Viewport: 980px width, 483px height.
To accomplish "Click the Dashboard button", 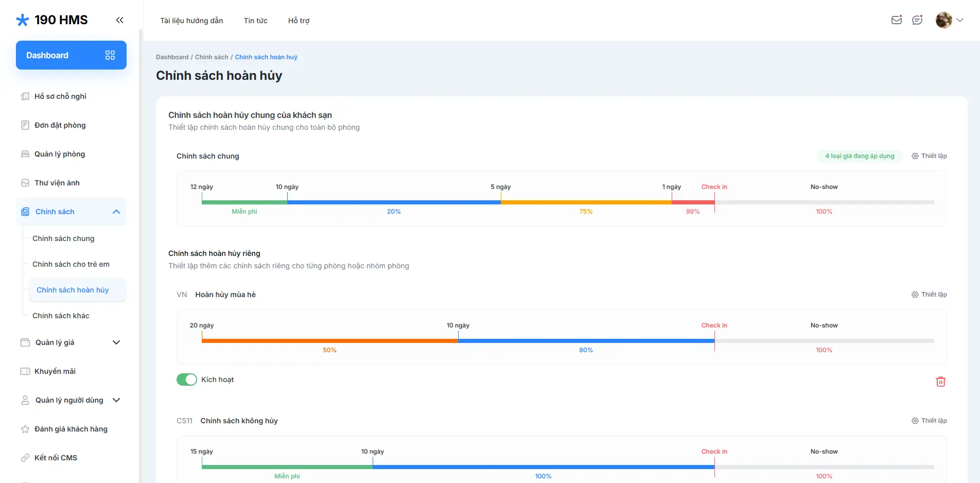I will coord(71,55).
